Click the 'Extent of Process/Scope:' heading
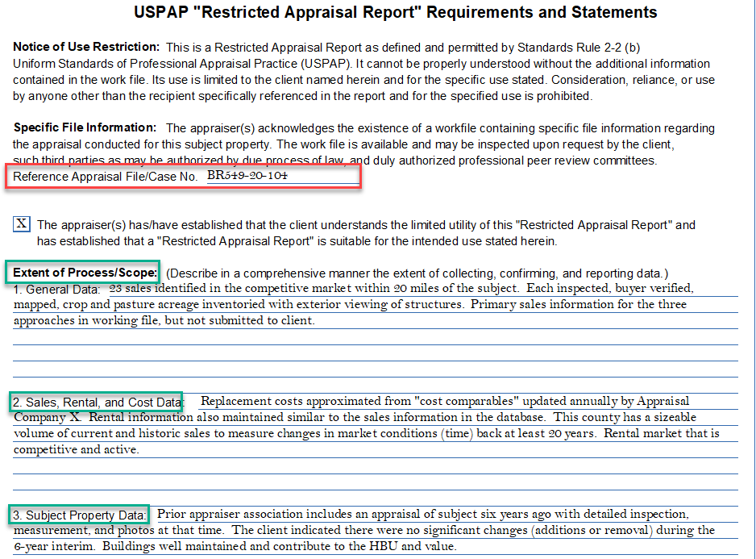Viewport: 756px width, 559px height. point(85,273)
